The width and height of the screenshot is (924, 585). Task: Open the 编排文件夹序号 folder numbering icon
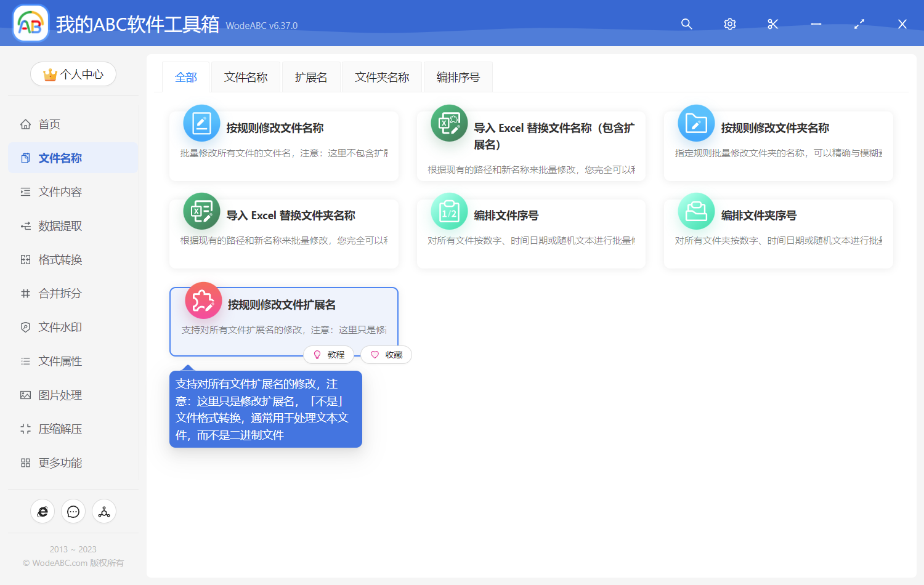(695, 211)
